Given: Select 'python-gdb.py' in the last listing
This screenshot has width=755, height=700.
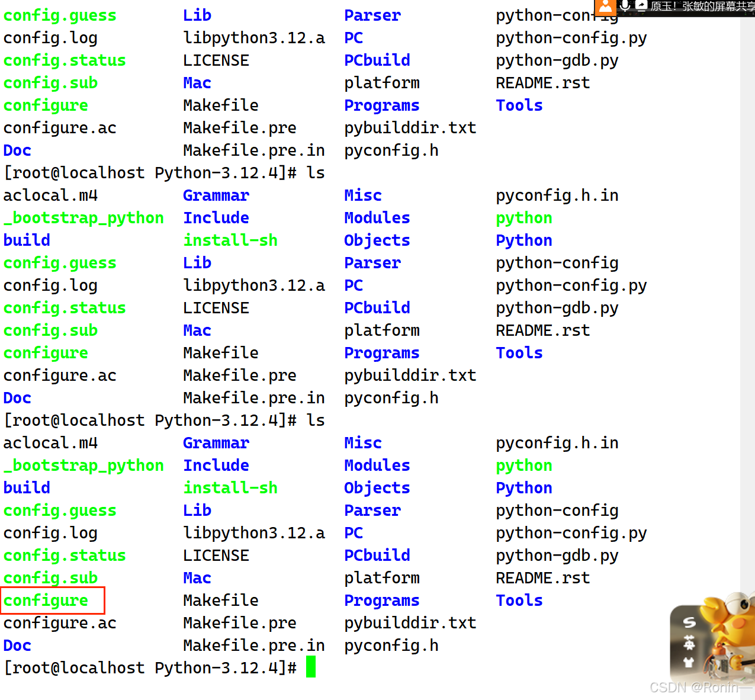Looking at the screenshot, I should pos(557,555).
